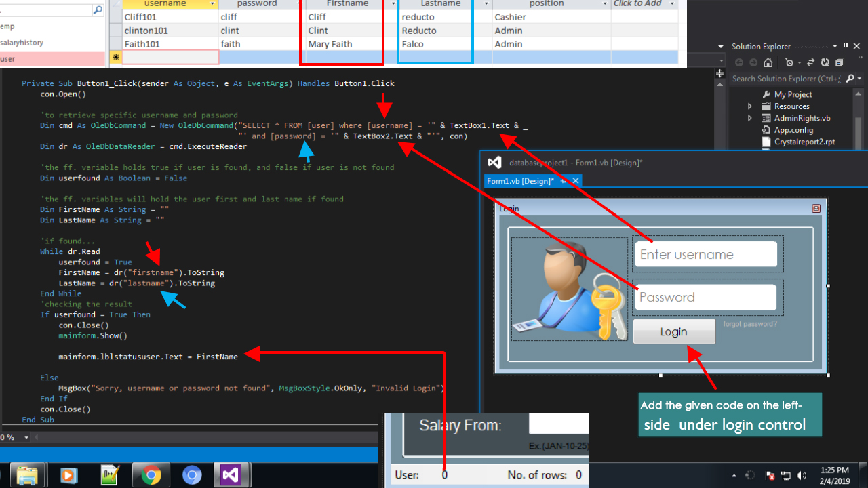
Task: Switch to the Form1.vb [Design] tab
Action: 519,181
